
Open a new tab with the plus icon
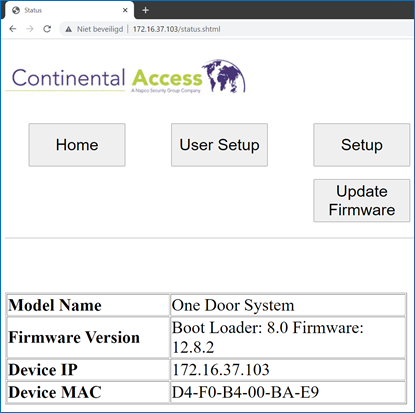[145, 10]
